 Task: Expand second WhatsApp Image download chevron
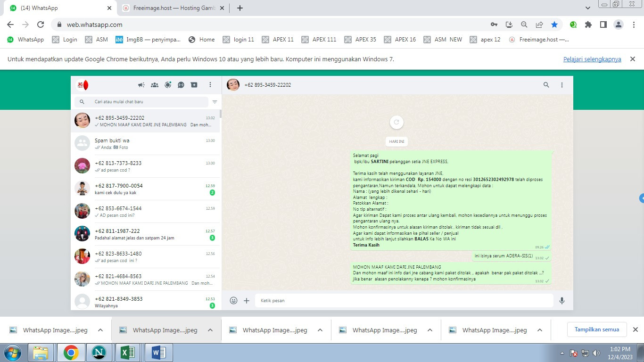pos(210,330)
